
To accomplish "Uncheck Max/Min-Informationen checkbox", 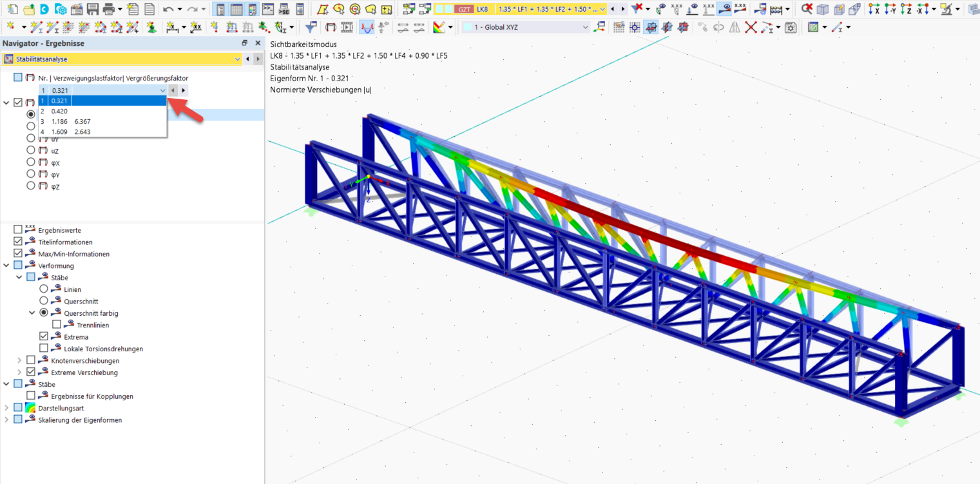I will [x=18, y=254].
